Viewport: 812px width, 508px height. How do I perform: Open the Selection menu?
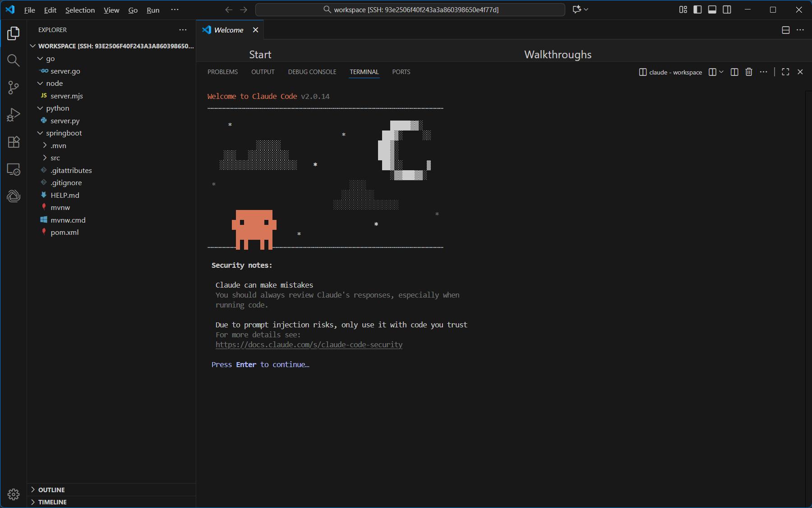80,10
